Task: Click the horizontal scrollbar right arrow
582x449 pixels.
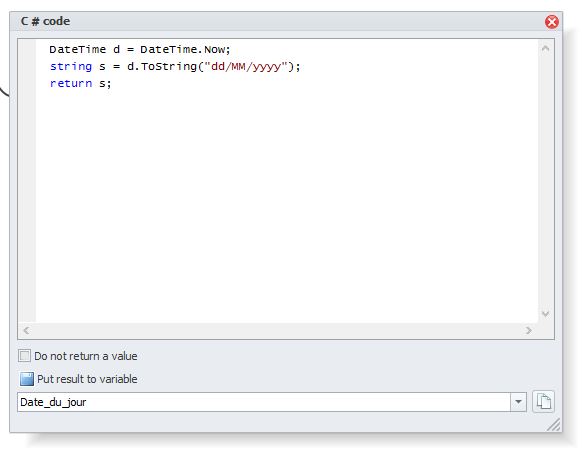Action: point(529,330)
